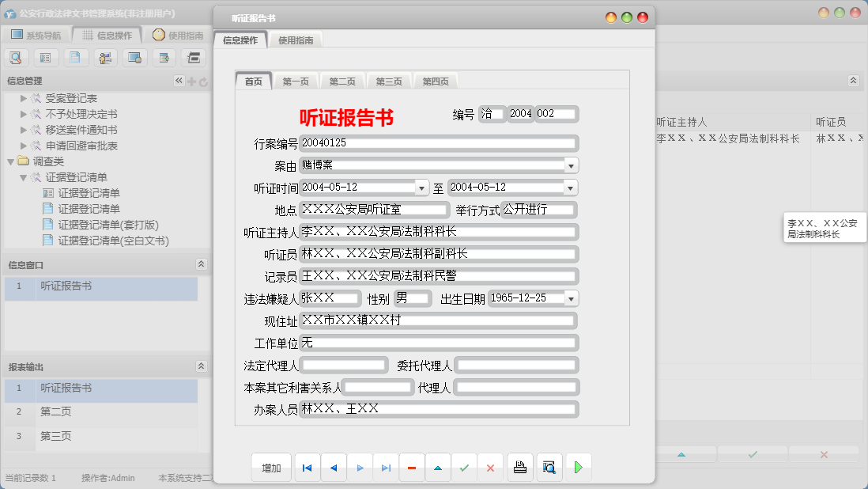Open the 出生日期 date picker dropdown
This screenshot has width=868, height=489.
[570, 298]
